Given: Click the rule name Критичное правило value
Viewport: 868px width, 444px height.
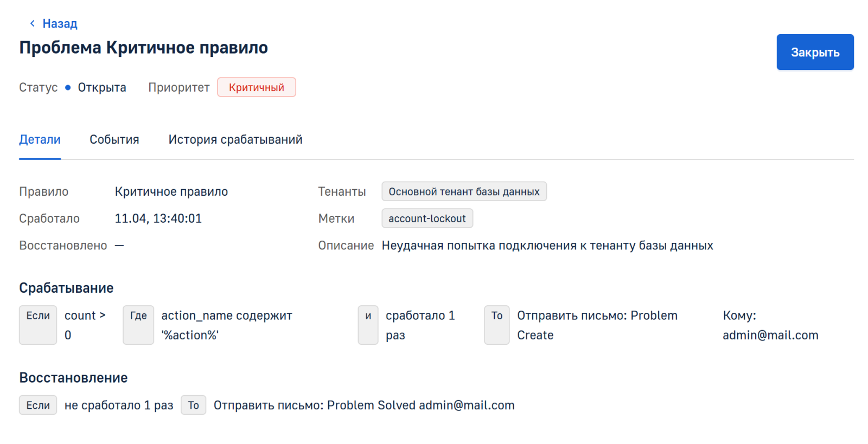Looking at the screenshot, I should pos(171,191).
